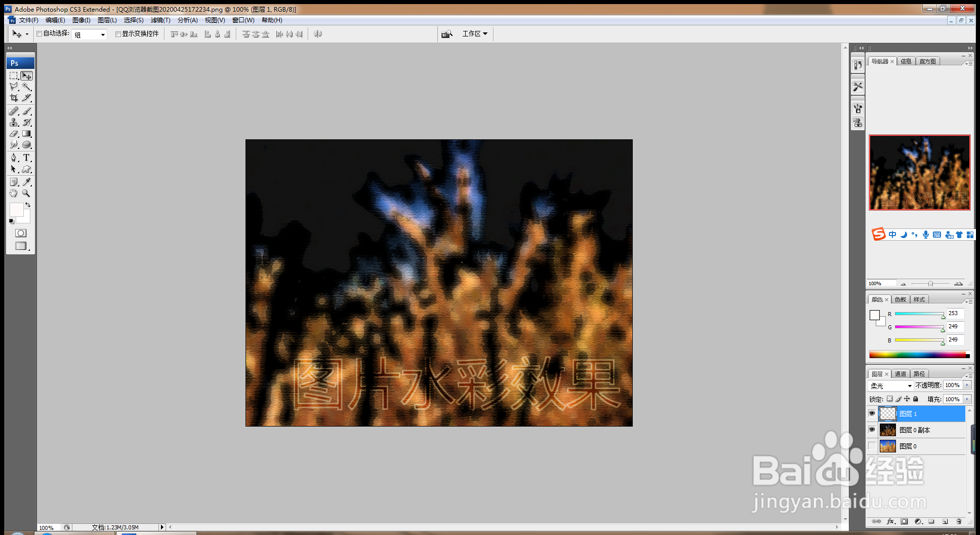This screenshot has height=535, width=980.
Task: Open the opacity slider arrow
Action: (967, 385)
